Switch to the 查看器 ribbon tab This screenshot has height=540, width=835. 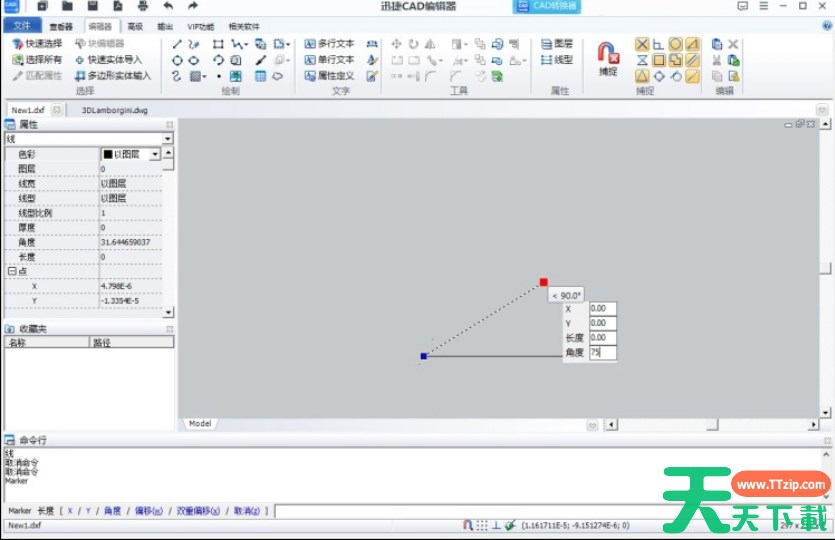coord(61,27)
